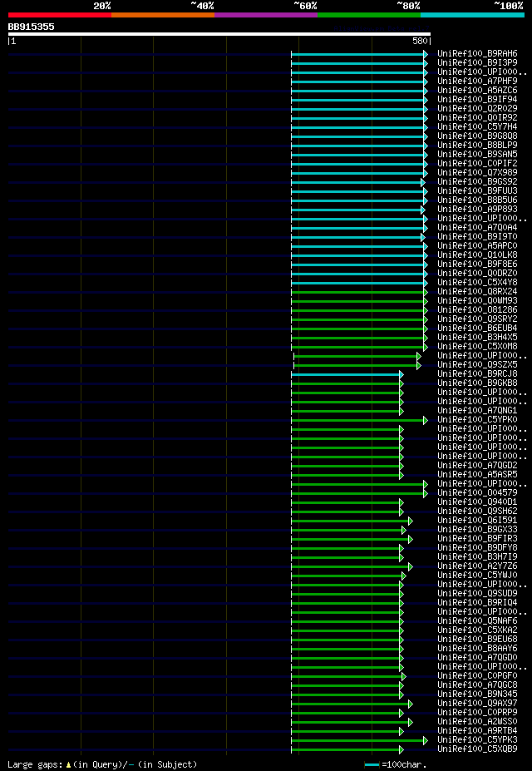The image size is (532, 771).
Task: Choose the UniRef100_A5ASR5 row label
Action: pyautogui.click(x=477, y=475)
